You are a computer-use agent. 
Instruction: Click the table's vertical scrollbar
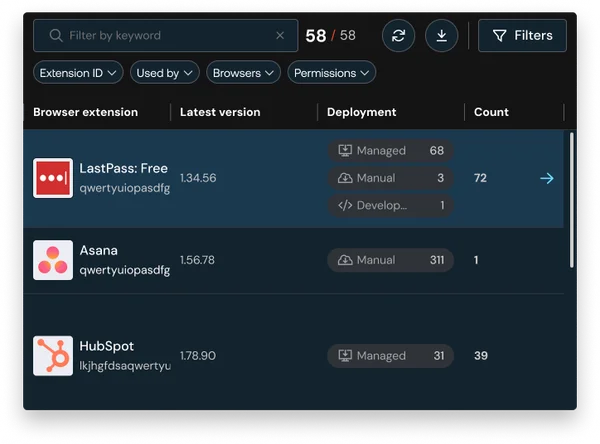[x=572, y=200]
